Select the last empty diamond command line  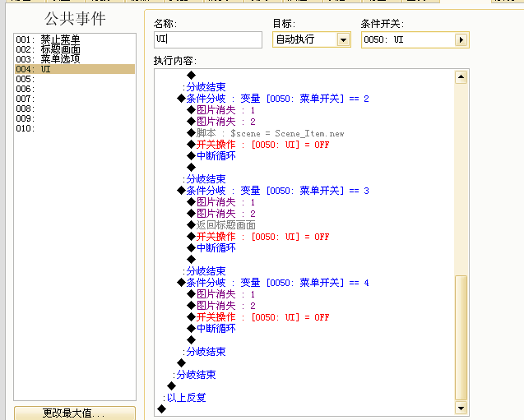[x=162, y=408]
